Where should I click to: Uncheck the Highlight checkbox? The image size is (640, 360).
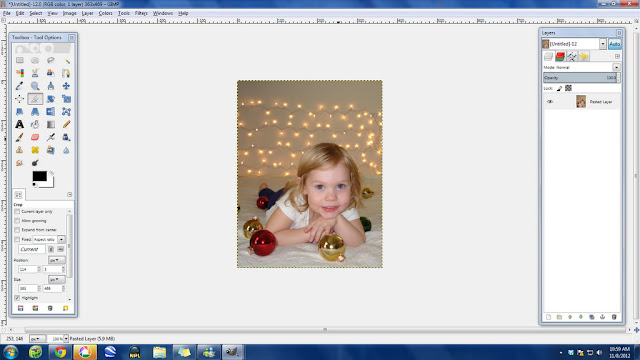click(x=17, y=298)
